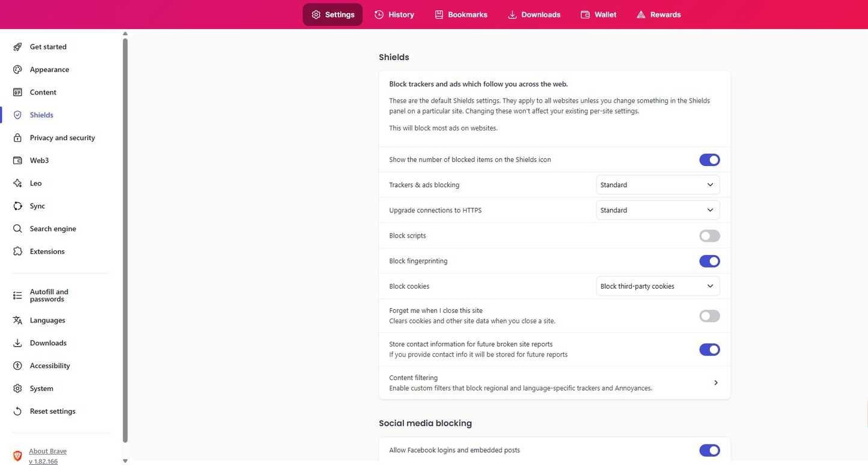Open the About Brave link
The image size is (868, 465).
47,451
